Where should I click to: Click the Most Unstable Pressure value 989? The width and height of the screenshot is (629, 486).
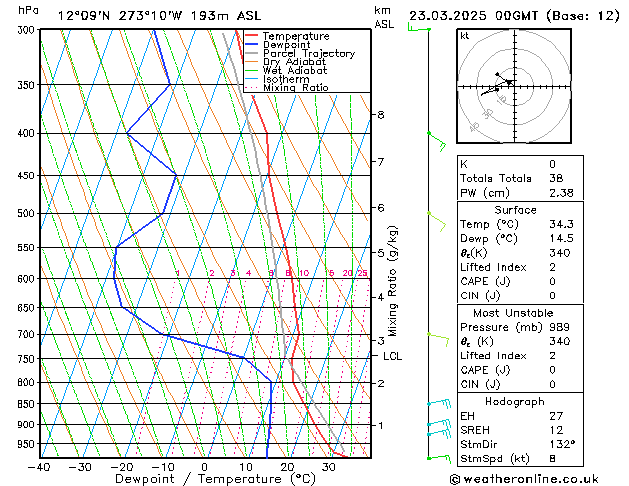560,327
